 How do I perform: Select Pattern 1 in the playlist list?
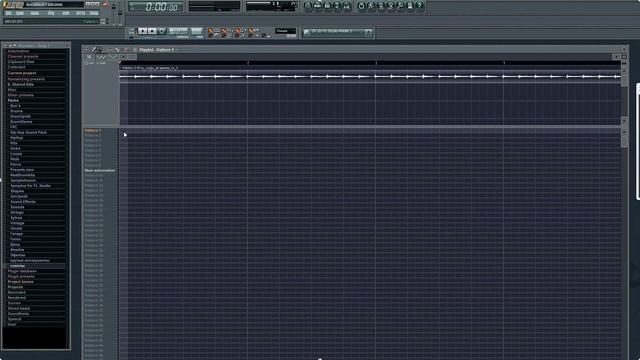pos(93,131)
